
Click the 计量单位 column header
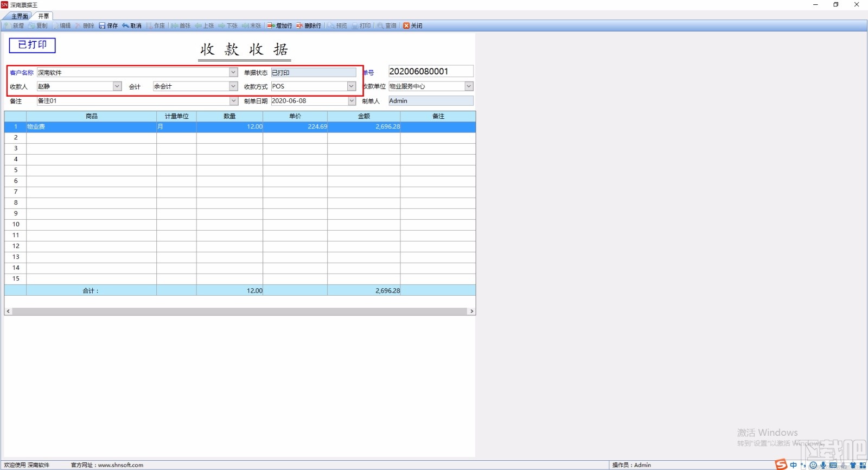point(176,116)
